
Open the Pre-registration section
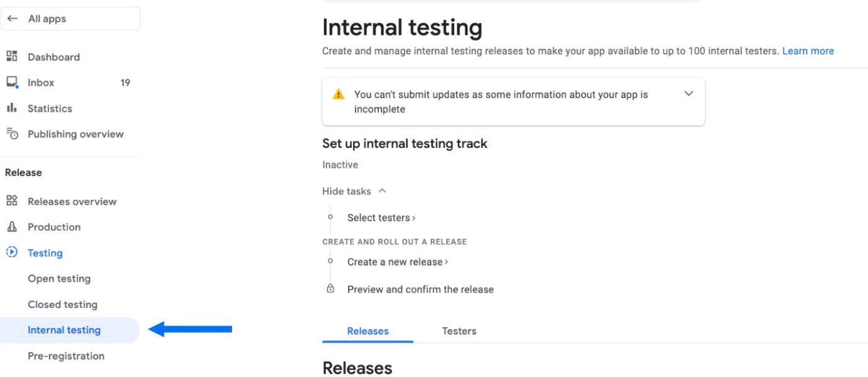pyautogui.click(x=66, y=355)
